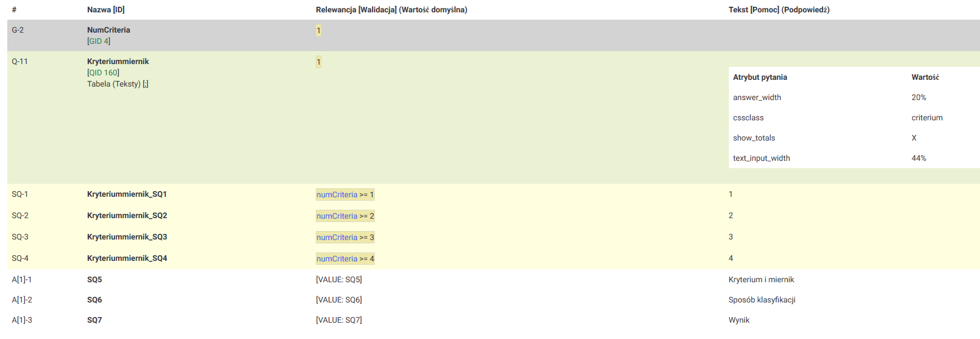
Task: Open the GID 4 group link
Action: click(x=99, y=41)
